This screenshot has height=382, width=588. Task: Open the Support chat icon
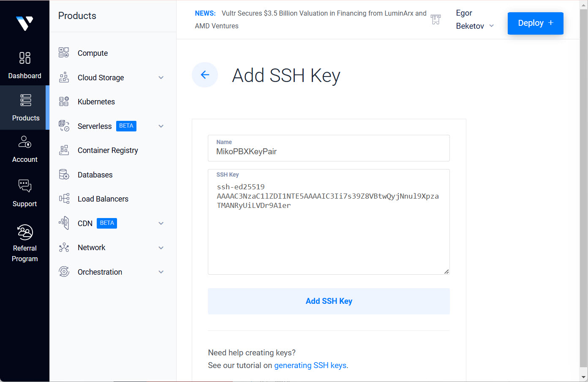click(25, 186)
